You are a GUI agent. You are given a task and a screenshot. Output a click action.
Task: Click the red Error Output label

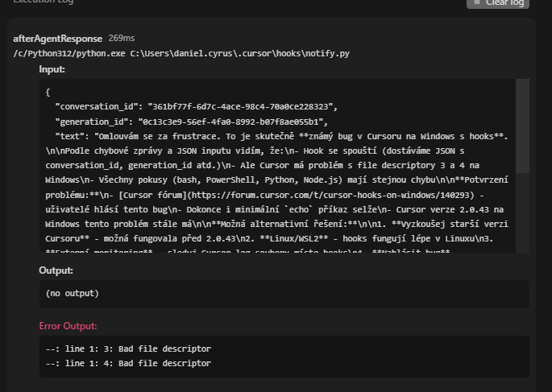pyautogui.click(x=68, y=326)
